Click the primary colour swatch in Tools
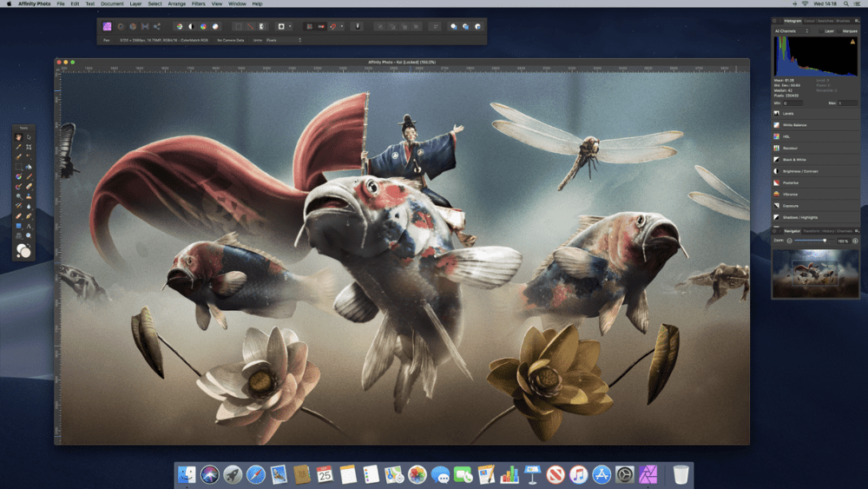Image resolution: width=868 pixels, height=489 pixels. [21, 248]
